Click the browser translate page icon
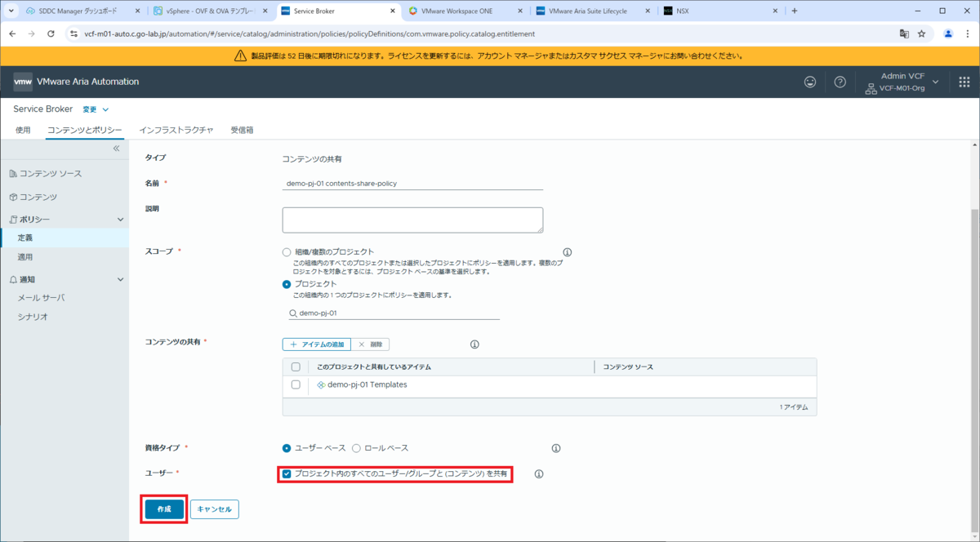980x542 pixels. click(x=904, y=33)
